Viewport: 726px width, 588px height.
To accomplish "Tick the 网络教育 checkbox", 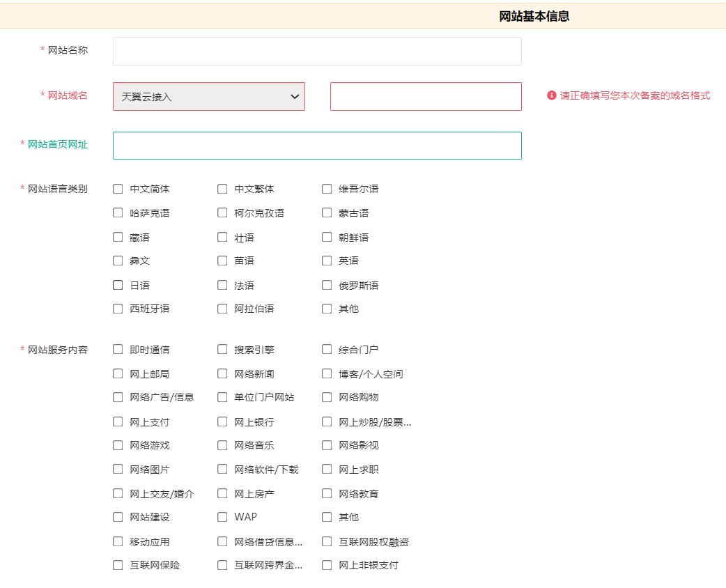I will (327, 493).
